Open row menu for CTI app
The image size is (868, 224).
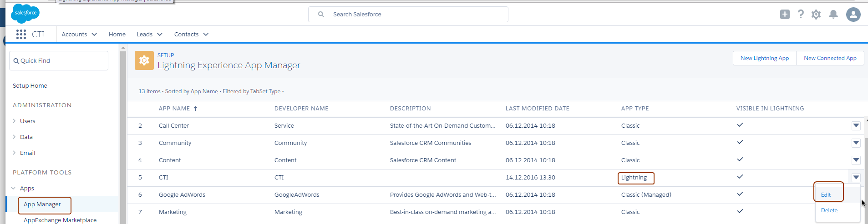click(x=856, y=178)
